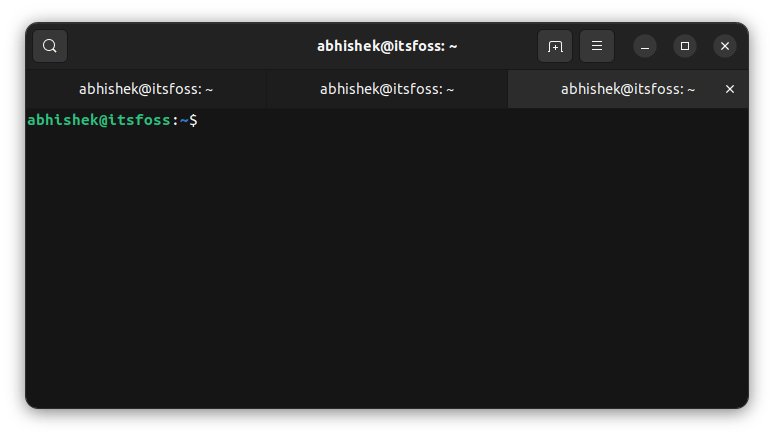Image resolution: width=774 pixels, height=437 pixels.
Task: Click the blue tilde in the prompt
Action: point(184,120)
